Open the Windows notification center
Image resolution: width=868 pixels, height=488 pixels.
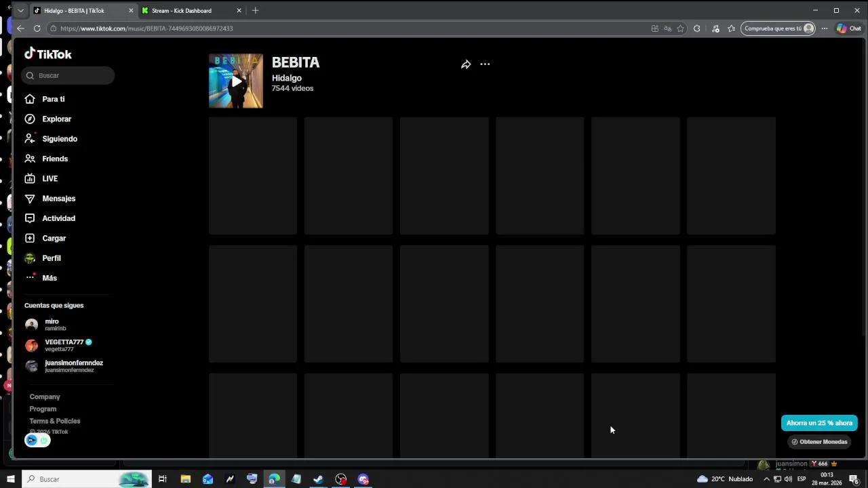coord(854,479)
